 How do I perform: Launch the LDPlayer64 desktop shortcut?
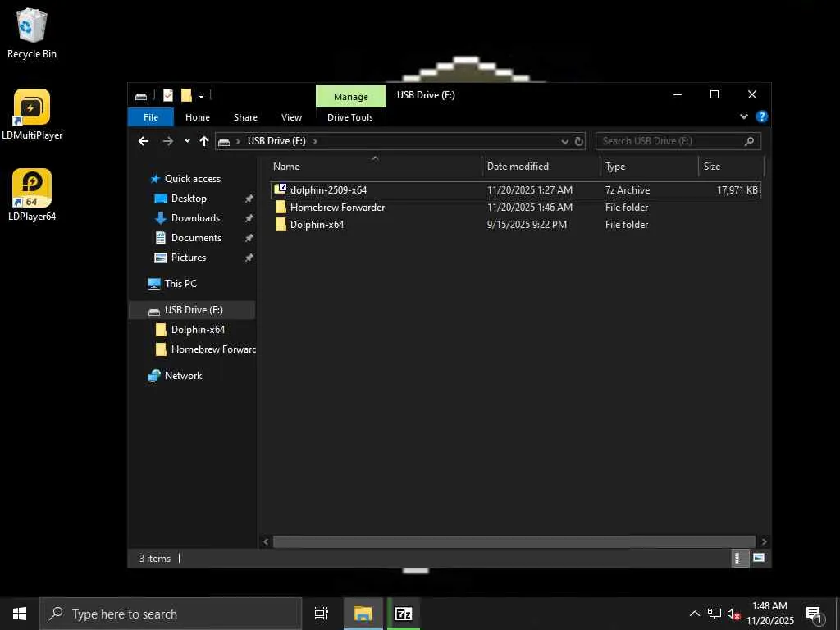click(32, 195)
